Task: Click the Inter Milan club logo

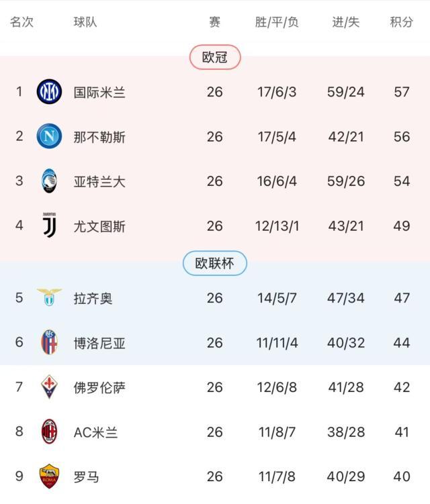Action: 49,91
